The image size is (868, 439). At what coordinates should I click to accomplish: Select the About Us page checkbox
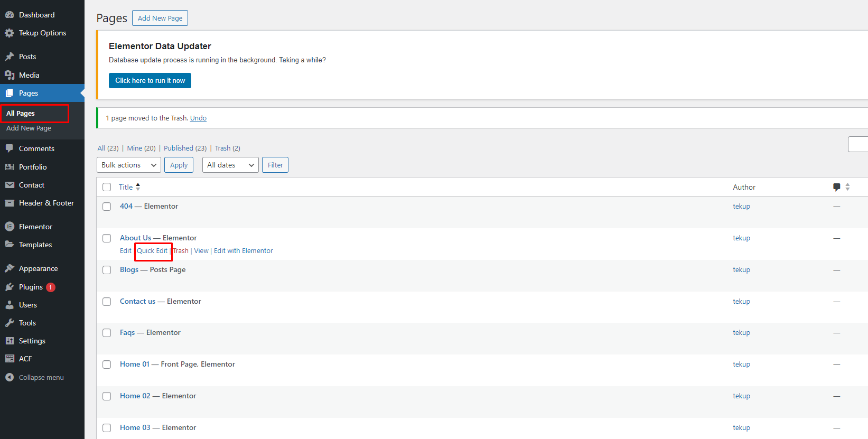click(x=107, y=238)
